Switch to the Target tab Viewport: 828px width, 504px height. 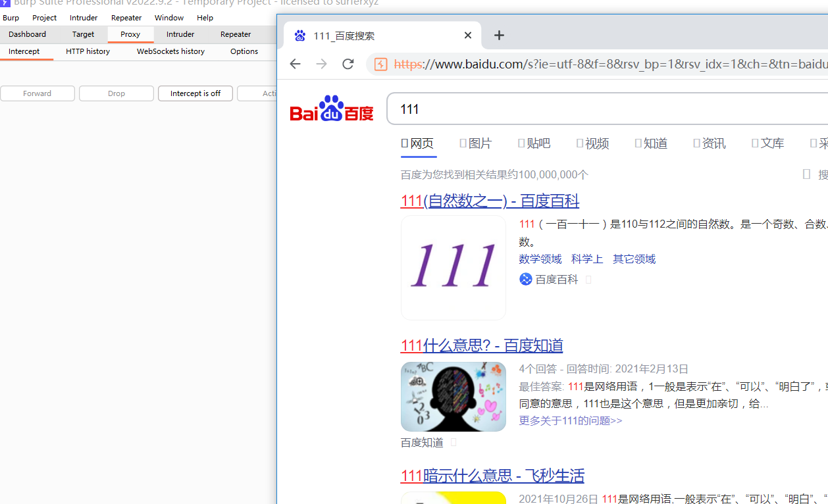click(84, 34)
